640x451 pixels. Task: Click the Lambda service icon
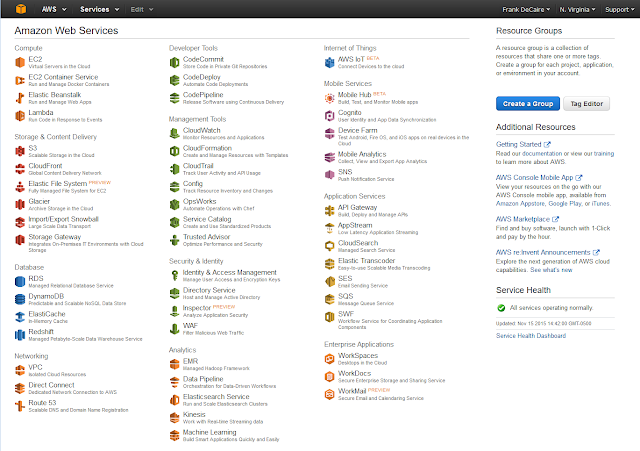pyautogui.click(x=20, y=116)
